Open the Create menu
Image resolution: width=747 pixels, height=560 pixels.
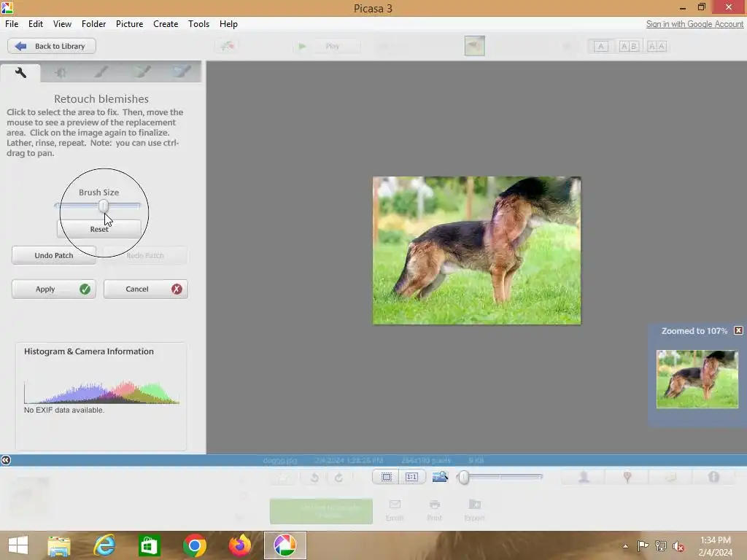[x=166, y=24]
